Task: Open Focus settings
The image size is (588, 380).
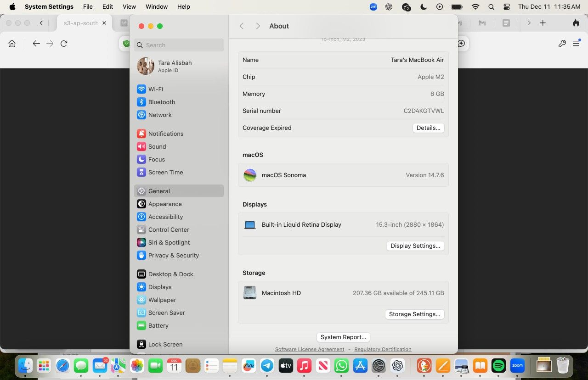Action: pyautogui.click(x=157, y=159)
